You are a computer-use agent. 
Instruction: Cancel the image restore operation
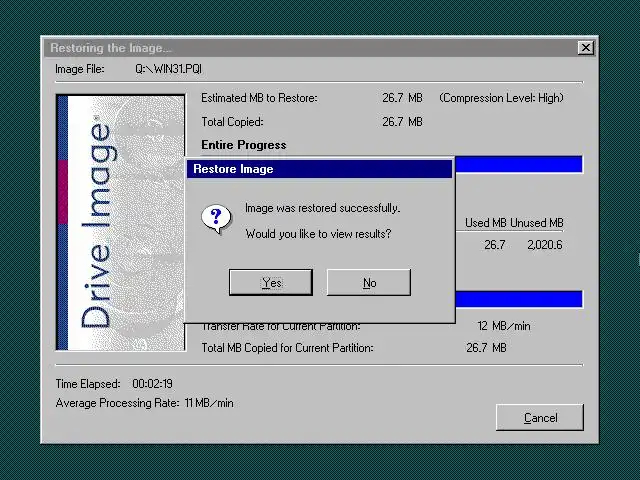pos(540,418)
